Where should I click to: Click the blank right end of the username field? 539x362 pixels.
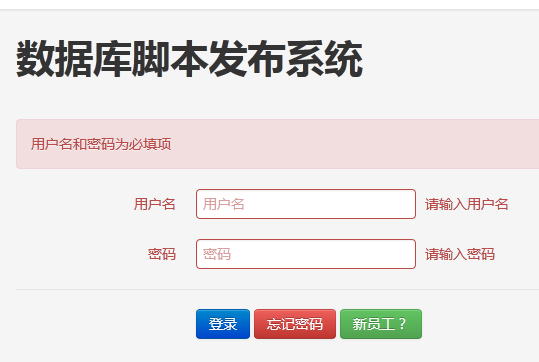pos(378,204)
